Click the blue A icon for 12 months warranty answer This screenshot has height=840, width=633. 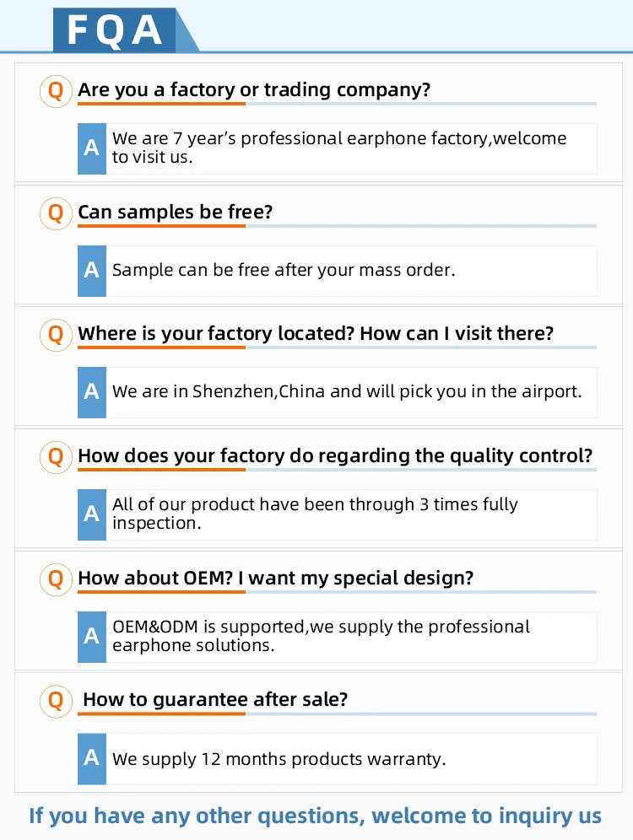[92, 758]
